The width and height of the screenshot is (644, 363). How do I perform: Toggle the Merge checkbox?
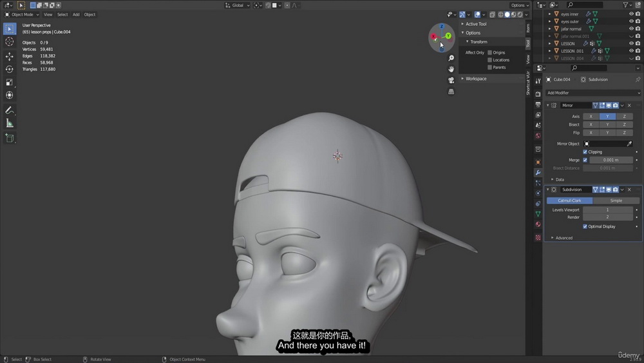pyautogui.click(x=585, y=160)
